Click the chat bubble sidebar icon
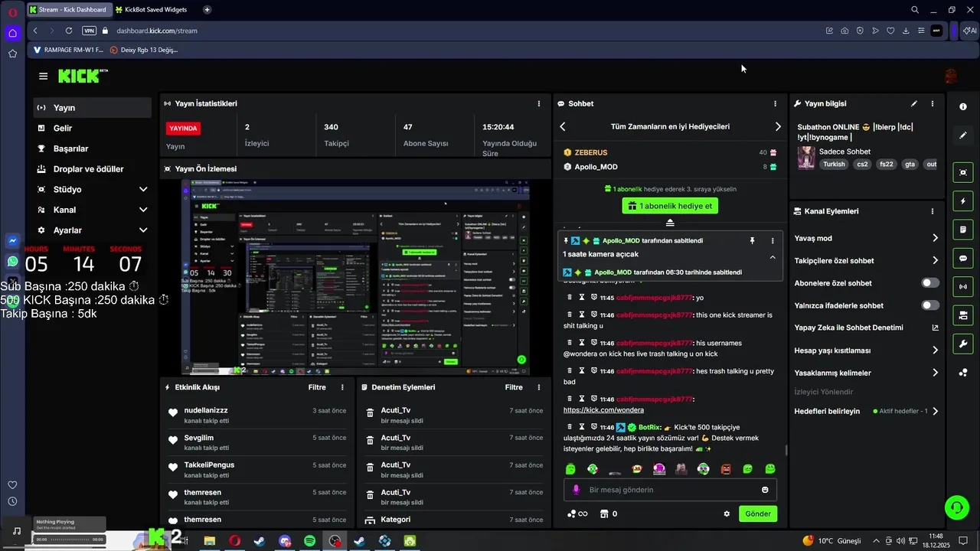The height and width of the screenshot is (551, 980). [963, 259]
